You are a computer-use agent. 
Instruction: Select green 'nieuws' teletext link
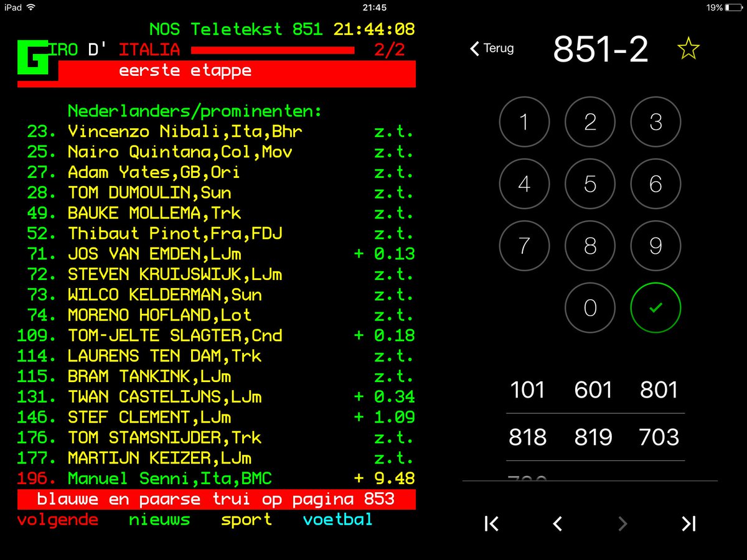(x=159, y=520)
